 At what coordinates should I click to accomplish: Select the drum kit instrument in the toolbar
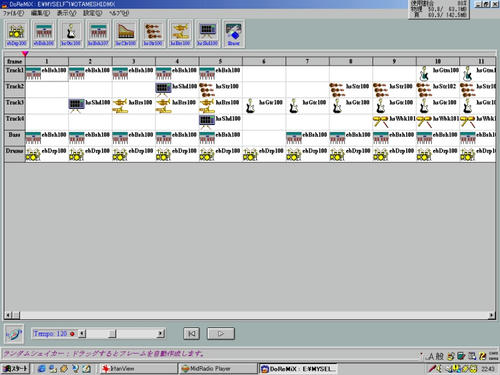tap(16, 33)
